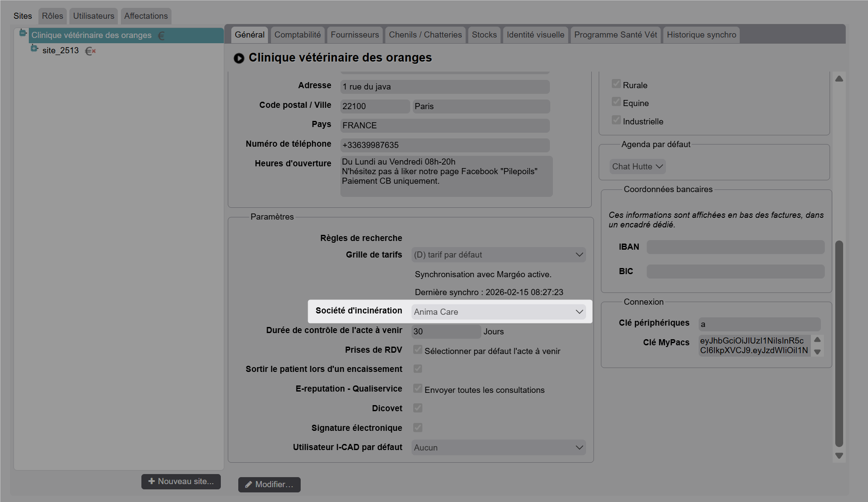
Task: Click the Nouveau site... button
Action: (x=181, y=481)
